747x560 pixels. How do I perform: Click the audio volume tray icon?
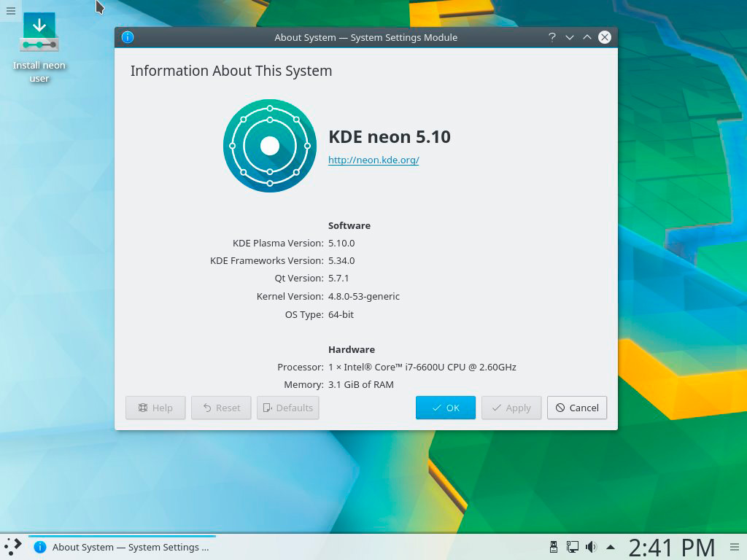click(591, 547)
